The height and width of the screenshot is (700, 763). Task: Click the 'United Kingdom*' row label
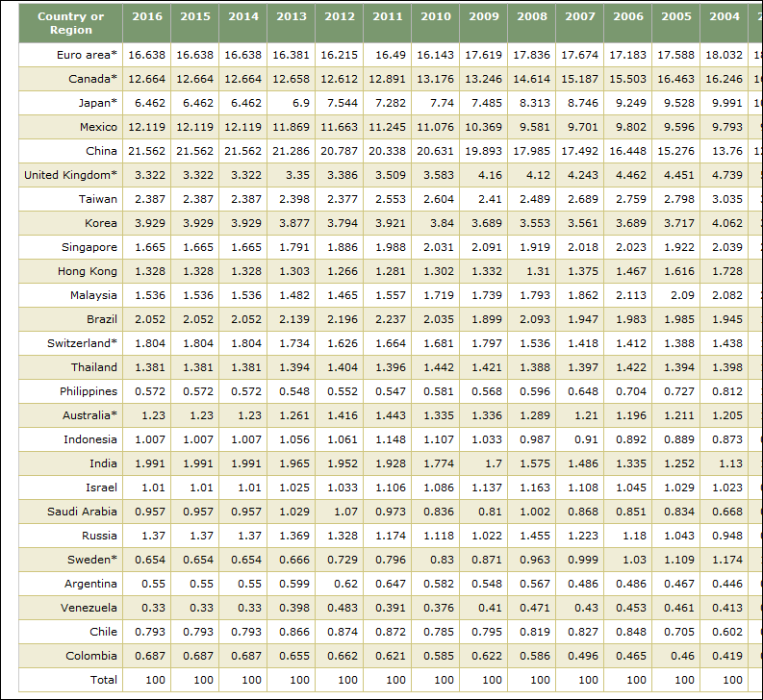[71, 175]
